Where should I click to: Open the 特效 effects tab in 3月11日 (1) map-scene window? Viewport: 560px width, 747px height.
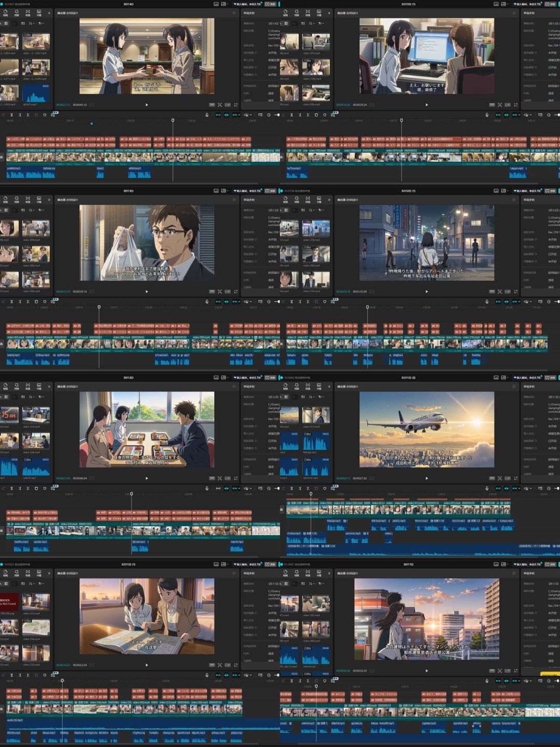(x=17, y=573)
